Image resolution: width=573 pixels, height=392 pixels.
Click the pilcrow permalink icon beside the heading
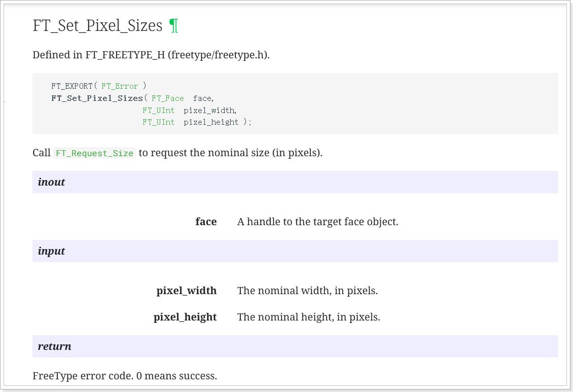coord(173,26)
